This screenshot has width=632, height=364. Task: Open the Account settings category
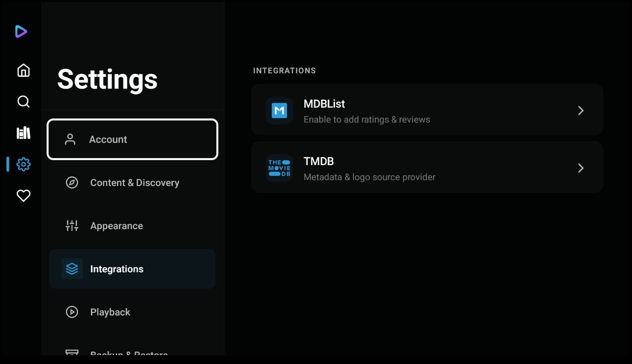133,139
